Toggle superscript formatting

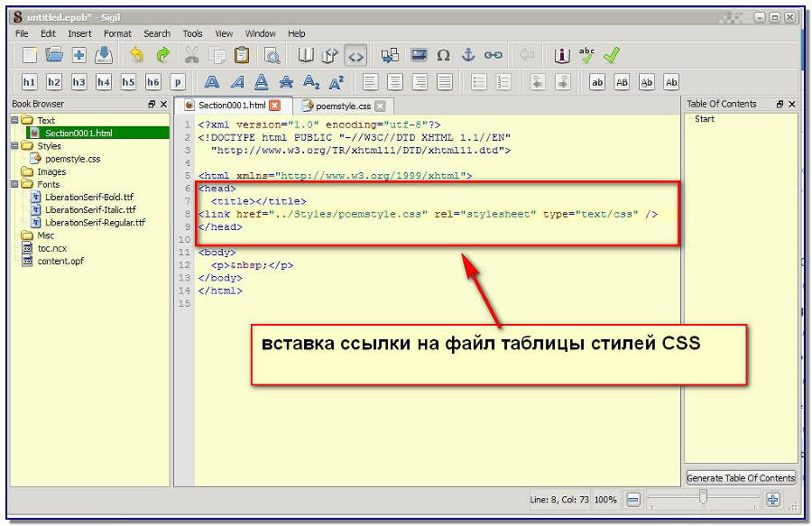coord(337,82)
